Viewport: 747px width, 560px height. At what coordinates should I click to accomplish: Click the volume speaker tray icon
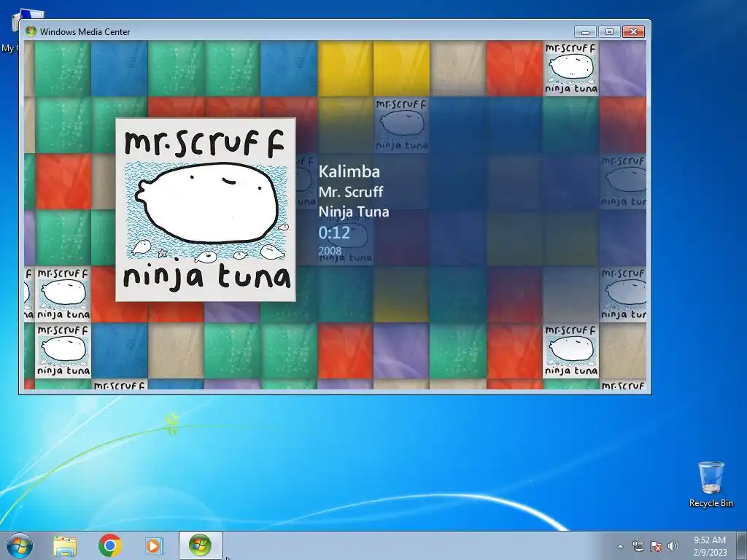pos(673,546)
